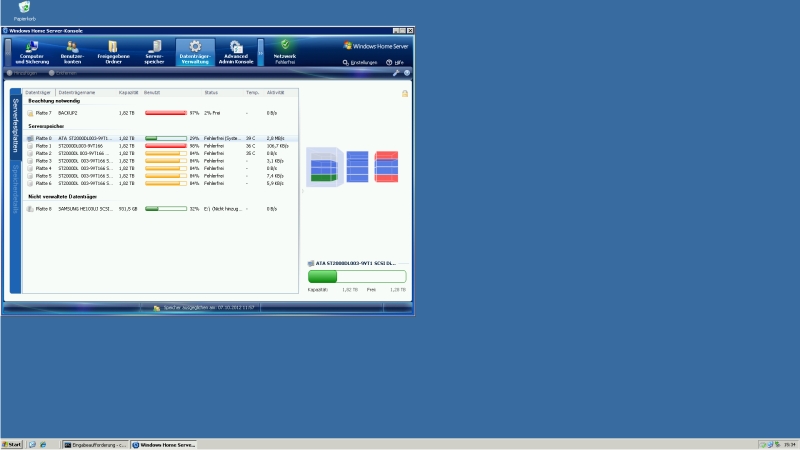
Task: Open Windows Start button
Action: click(13, 444)
